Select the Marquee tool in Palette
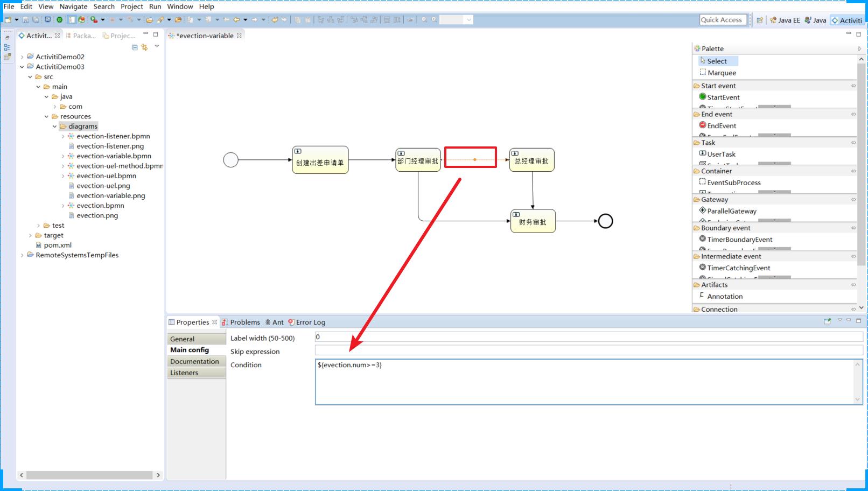This screenshot has height=491, width=868. coord(717,73)
